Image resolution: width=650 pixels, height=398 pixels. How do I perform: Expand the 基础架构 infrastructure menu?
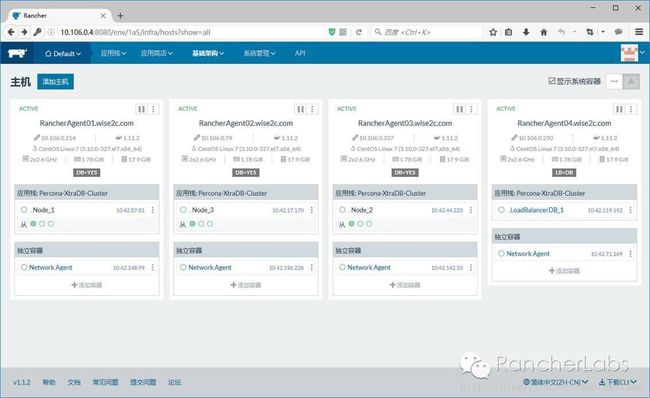(208, 53)
